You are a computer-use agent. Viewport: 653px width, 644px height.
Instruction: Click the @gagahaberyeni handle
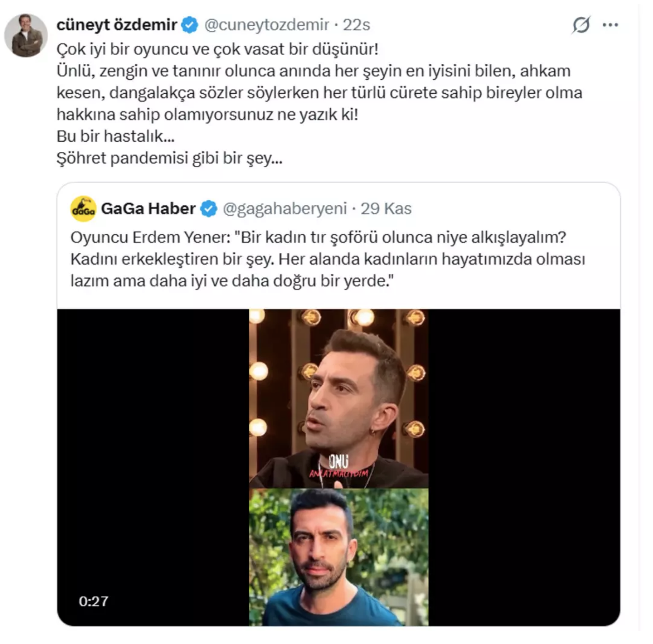tap(284, 209)
